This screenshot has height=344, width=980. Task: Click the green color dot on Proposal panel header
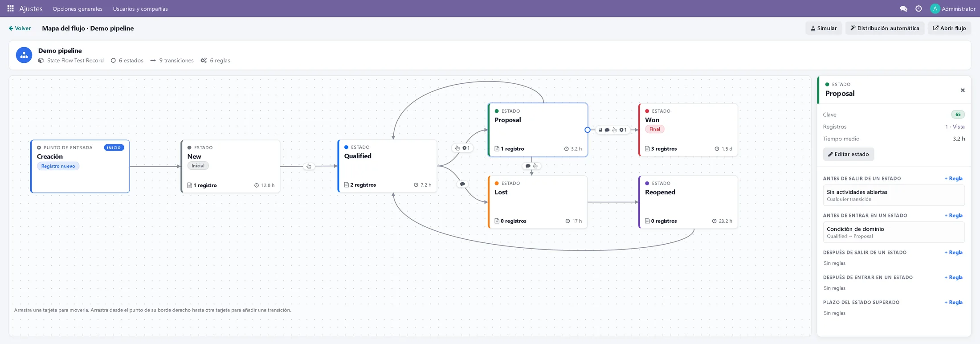pos(827,84)
